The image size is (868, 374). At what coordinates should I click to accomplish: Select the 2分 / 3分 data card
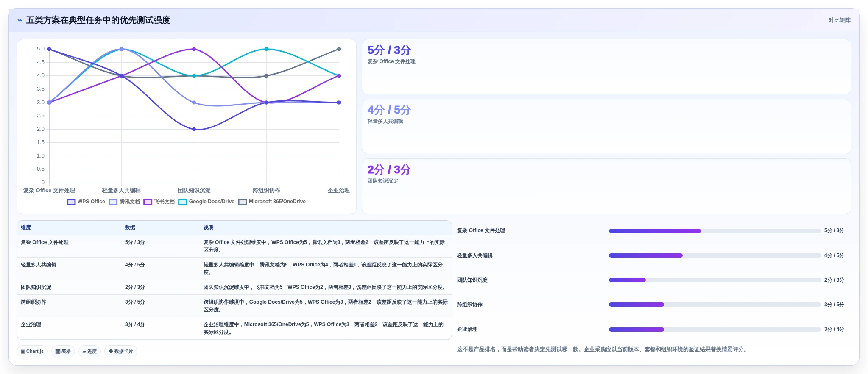point(606,186)
